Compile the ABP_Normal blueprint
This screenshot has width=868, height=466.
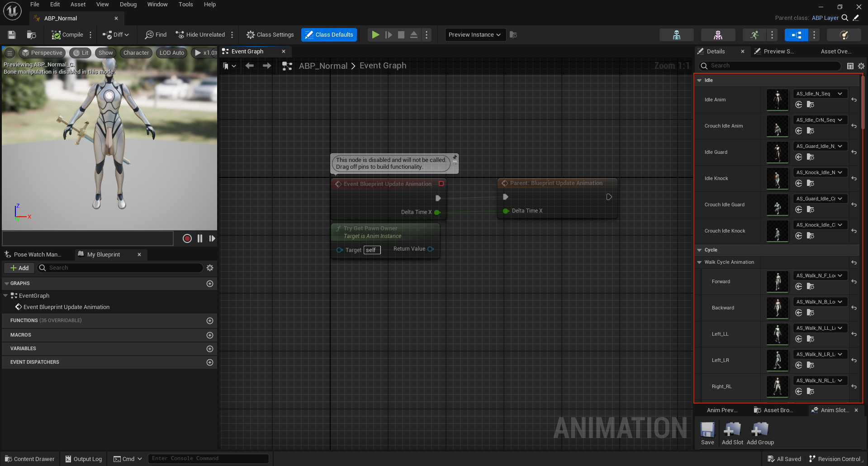click(x=67, y=35)
